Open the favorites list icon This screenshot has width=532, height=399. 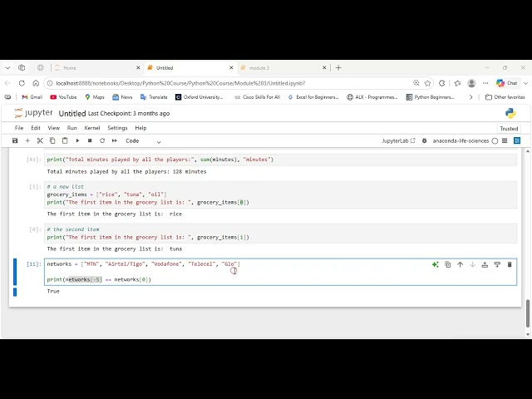tap(457, 83)
